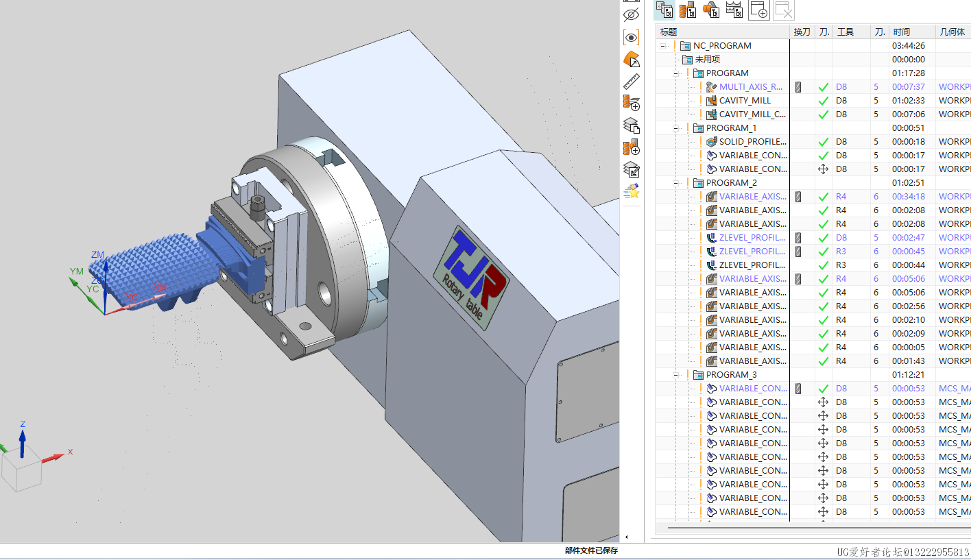Viewport: 971px width, 560px height.
Task: Click the move-arrows status in 00:00:17 row
Action: tap(824, 169)
